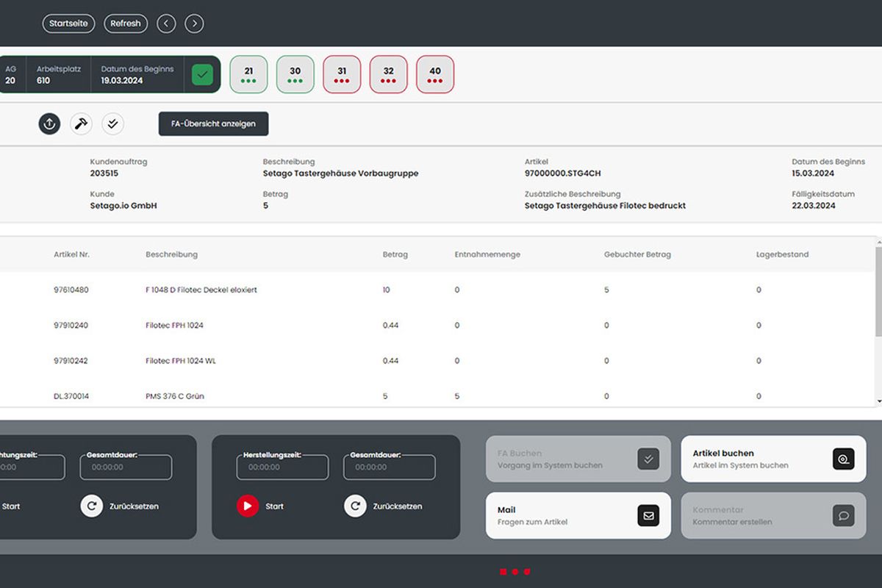Go back with the left arrow
Screen dimensions: 882x588
coord(167,24)
